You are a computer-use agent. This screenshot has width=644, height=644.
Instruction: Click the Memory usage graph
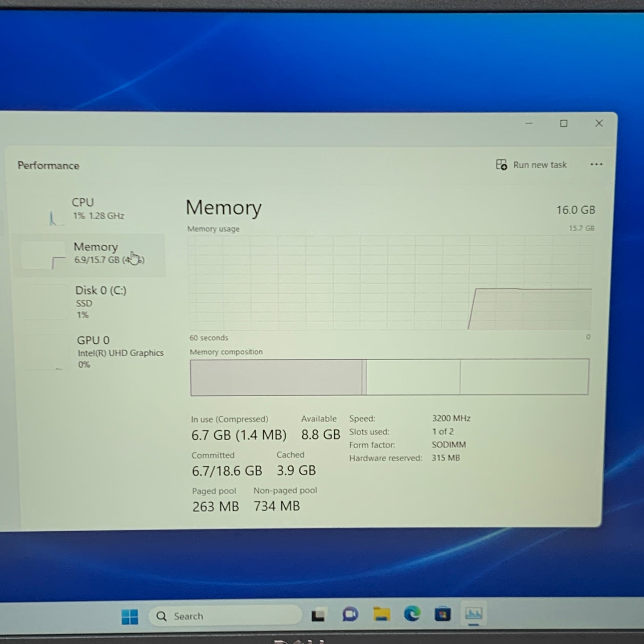pos(390,283)
